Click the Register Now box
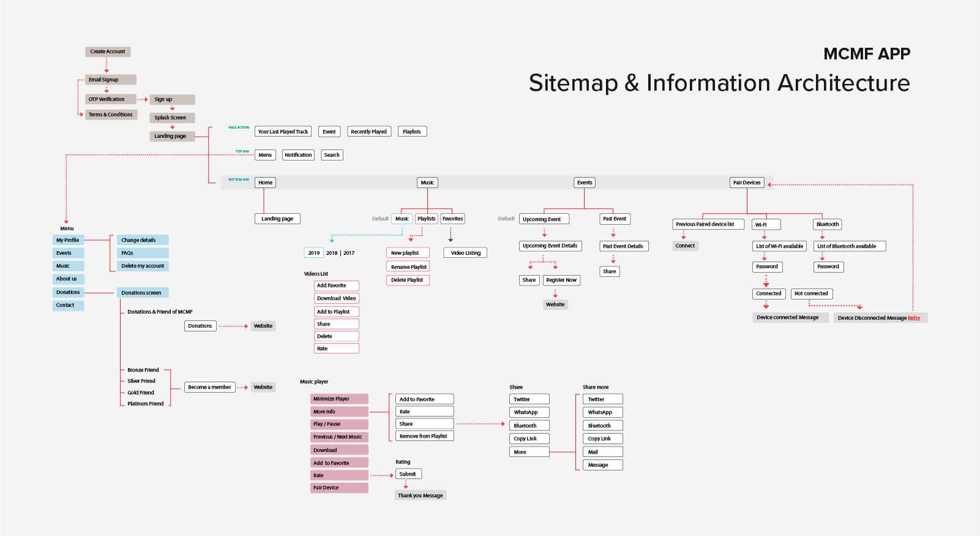 coord(561,280)
